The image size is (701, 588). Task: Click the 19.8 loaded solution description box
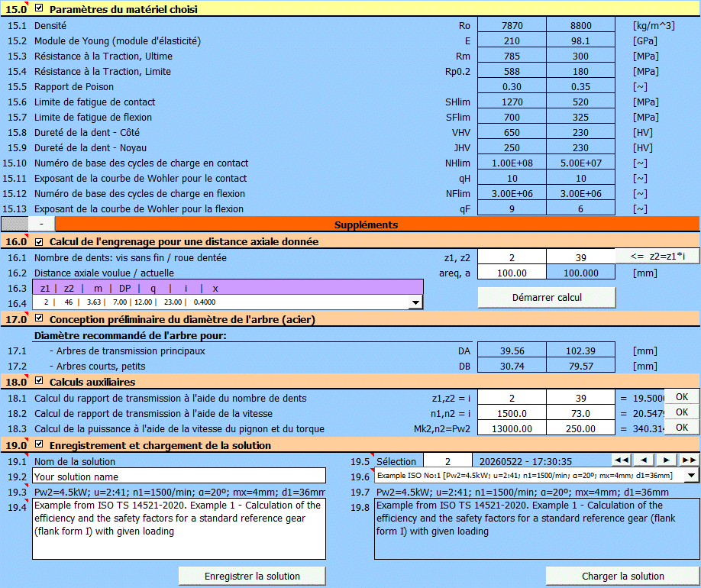click(537, 529)
